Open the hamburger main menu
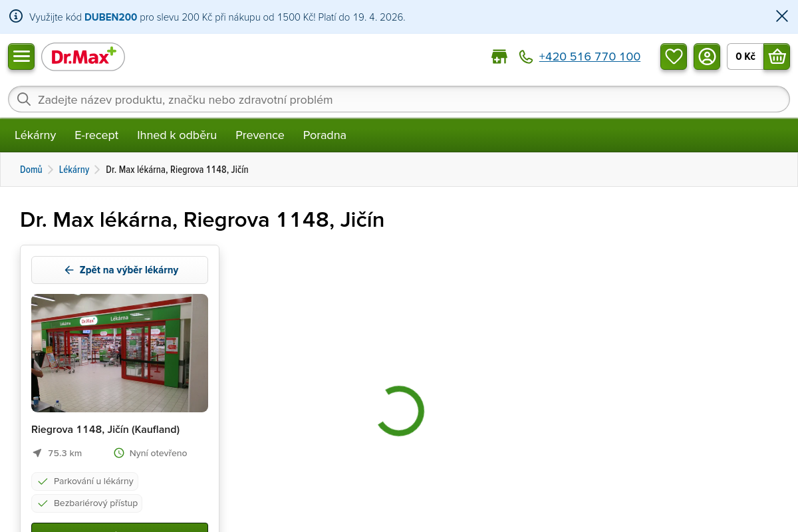 click(21, 57)
